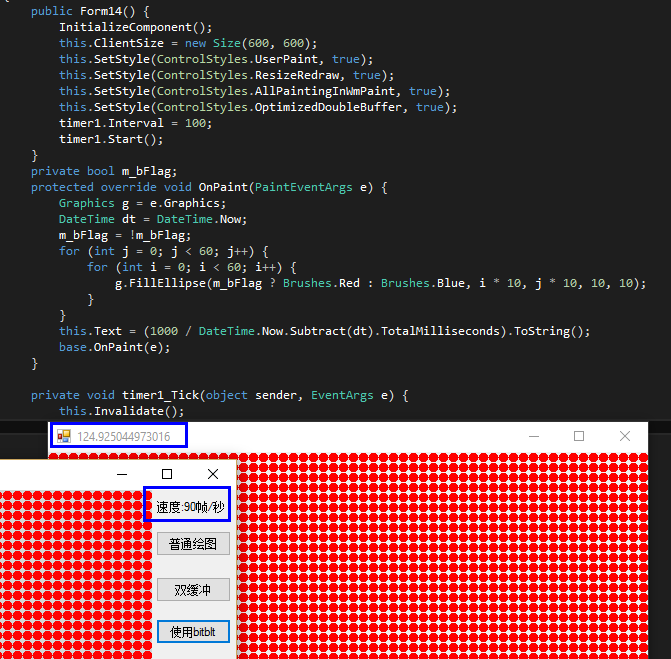The height and width of the screenshot is (659, 671).
Task: Click the app icon in the 124.925 window title bar
Action: (64, 436)
